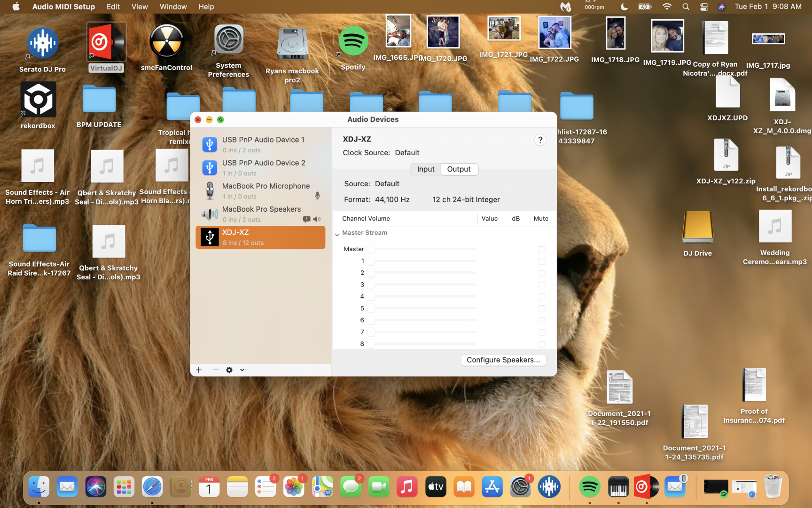Open the Audio MIDI Setup menu

tap(63, 7)
